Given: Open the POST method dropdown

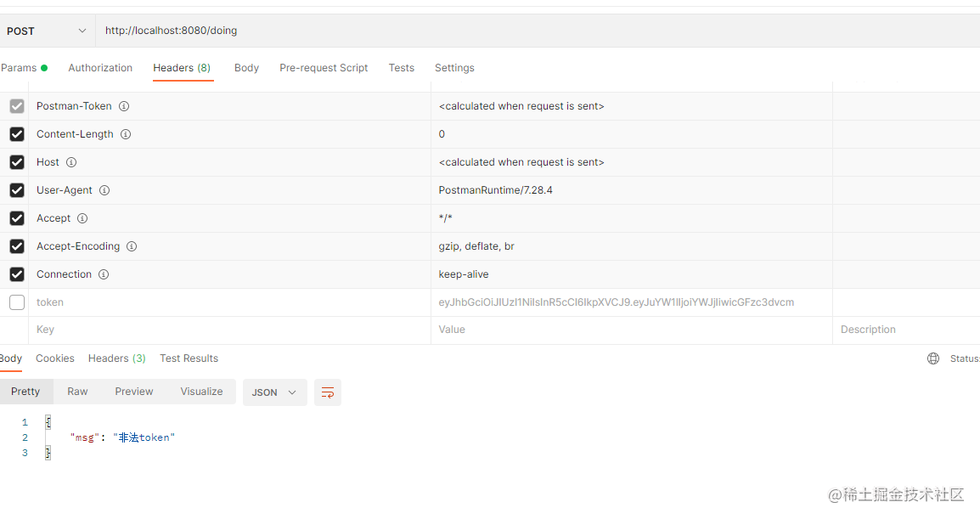Looking at the screenshot, I should (x=47, y=31).
